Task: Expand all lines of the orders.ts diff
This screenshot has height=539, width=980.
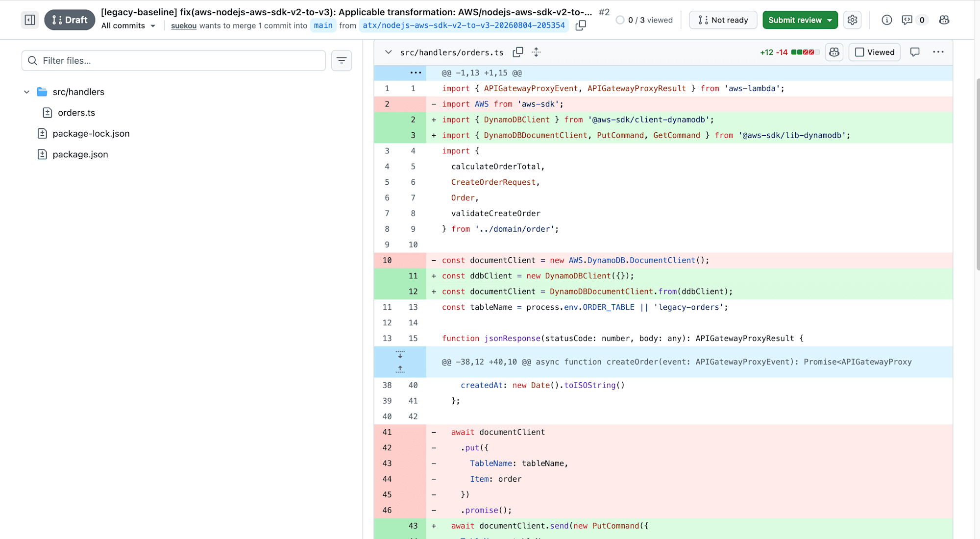Action: [x=537, y=52]
